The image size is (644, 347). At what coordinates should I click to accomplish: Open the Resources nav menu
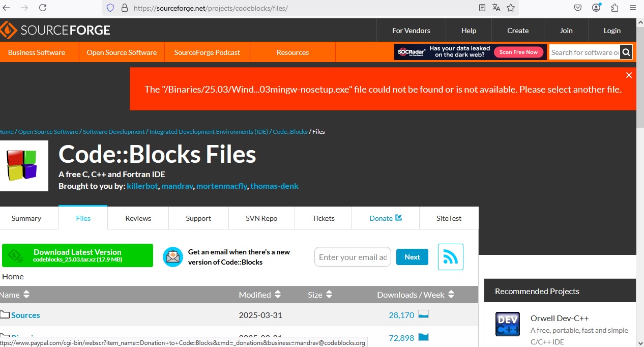[292, 52]
